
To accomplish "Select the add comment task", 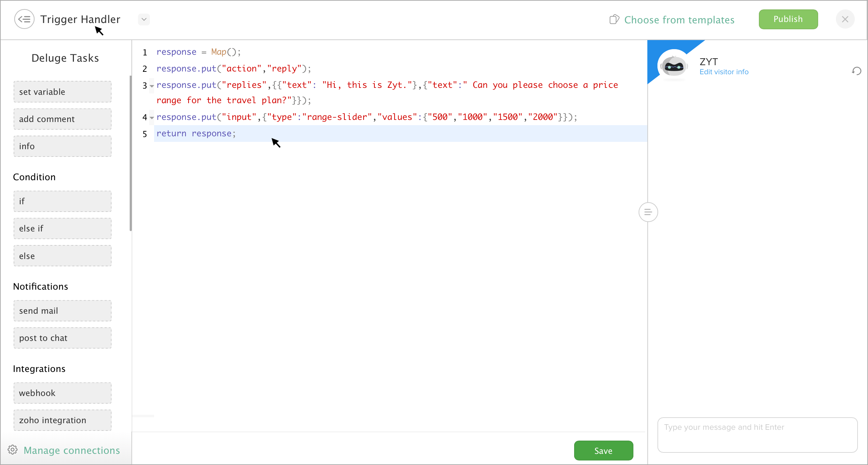I will click(x=62, y=119).
